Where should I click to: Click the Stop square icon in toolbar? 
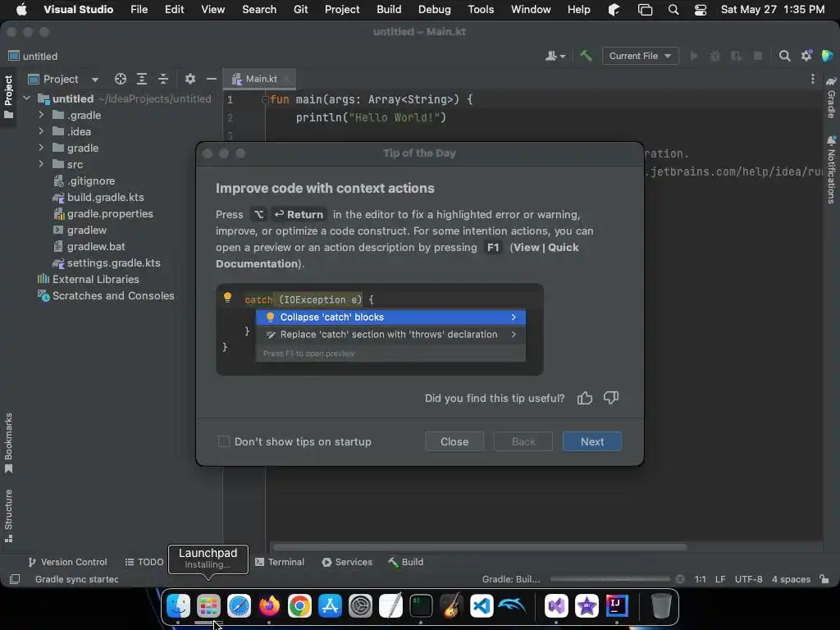(757, 56)
